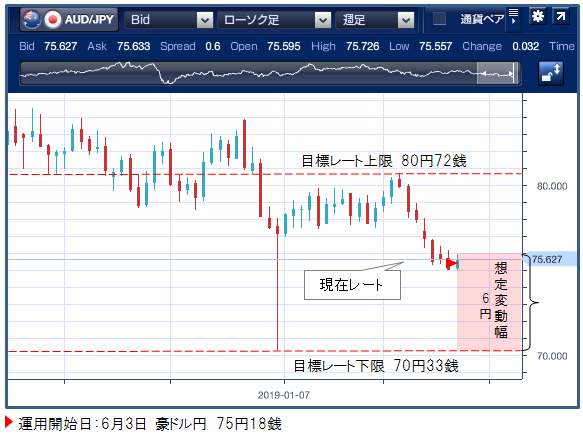Click the red current rate arrow marker
Image resolution: width=583 pixels, height=437 pixels.
451,264
